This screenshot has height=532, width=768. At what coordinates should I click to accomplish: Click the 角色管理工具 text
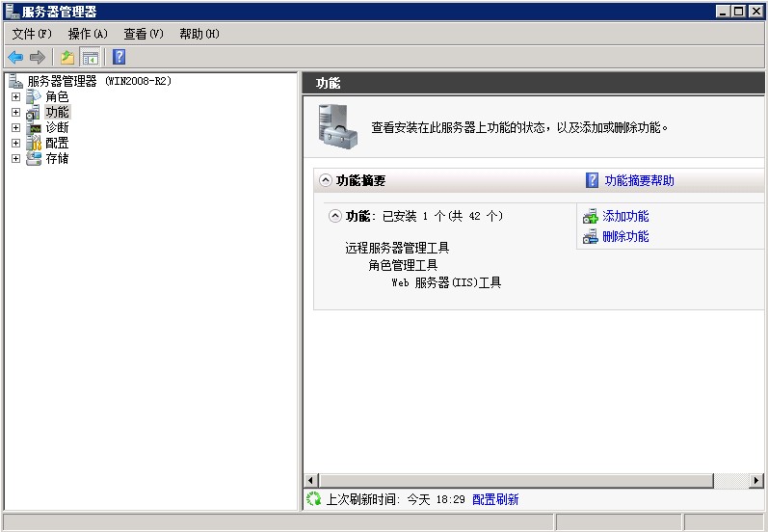(x=403, y=265)
